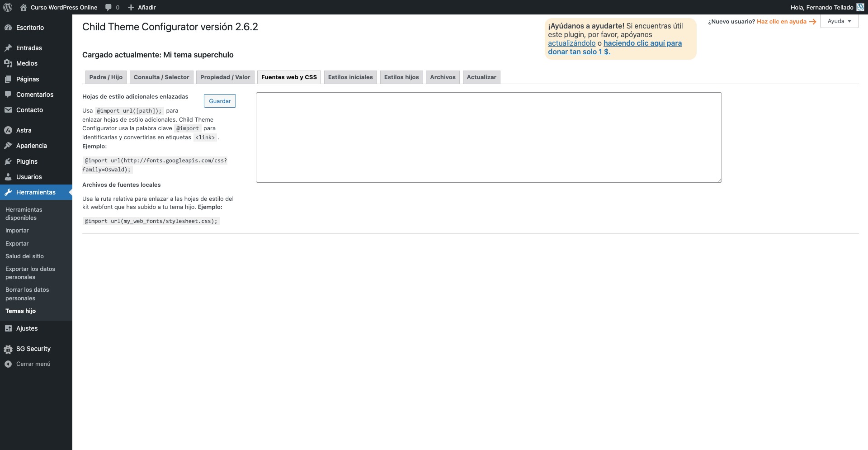Open the Ajustes settings icon
868x450 pixels.
[x=8, y=329]
